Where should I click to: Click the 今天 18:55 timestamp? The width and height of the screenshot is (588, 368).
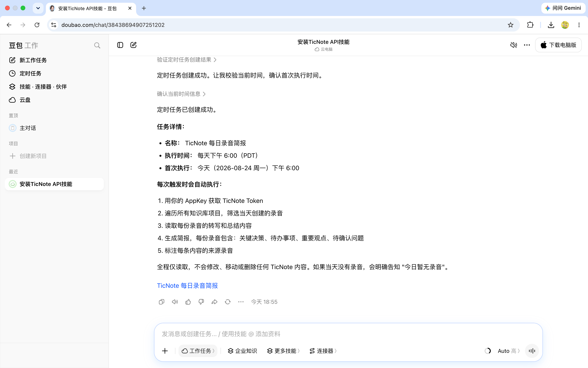coord(264,302)
